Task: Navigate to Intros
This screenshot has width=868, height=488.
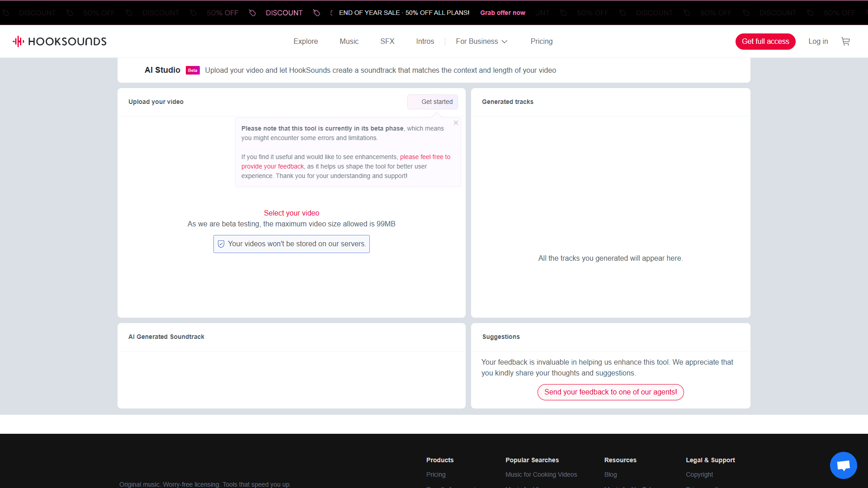Action: [x=425, y=42]
